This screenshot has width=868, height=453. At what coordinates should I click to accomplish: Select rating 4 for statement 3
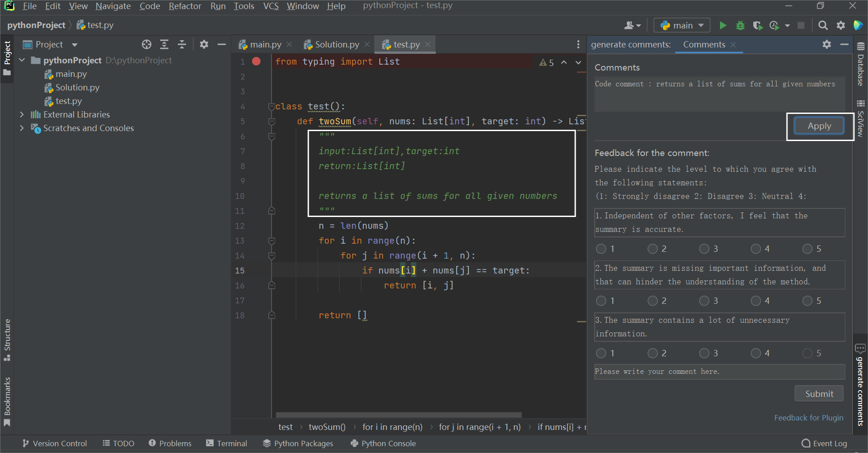pos(756,353)
